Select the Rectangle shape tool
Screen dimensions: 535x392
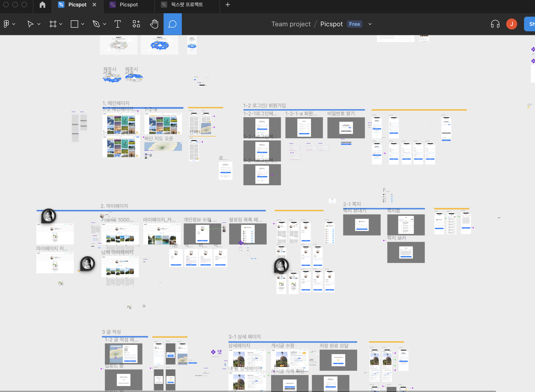(x=74, y=24)
